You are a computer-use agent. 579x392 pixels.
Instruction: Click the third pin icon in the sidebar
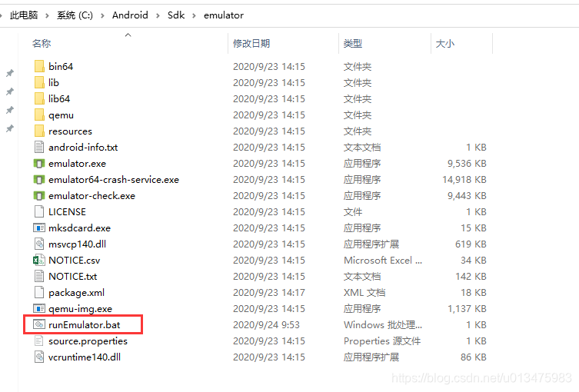pos(10,110)
